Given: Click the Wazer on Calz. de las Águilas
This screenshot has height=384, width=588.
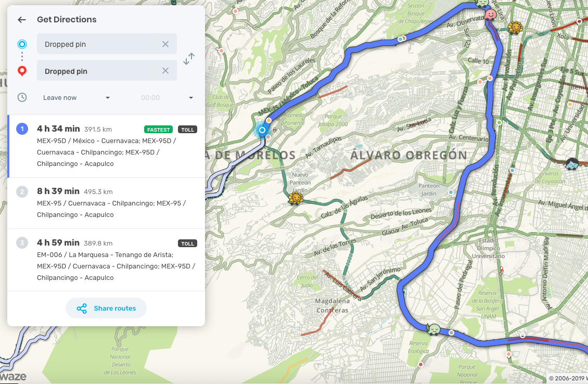Looking at the screenshot, I should [x=296, y=198].
